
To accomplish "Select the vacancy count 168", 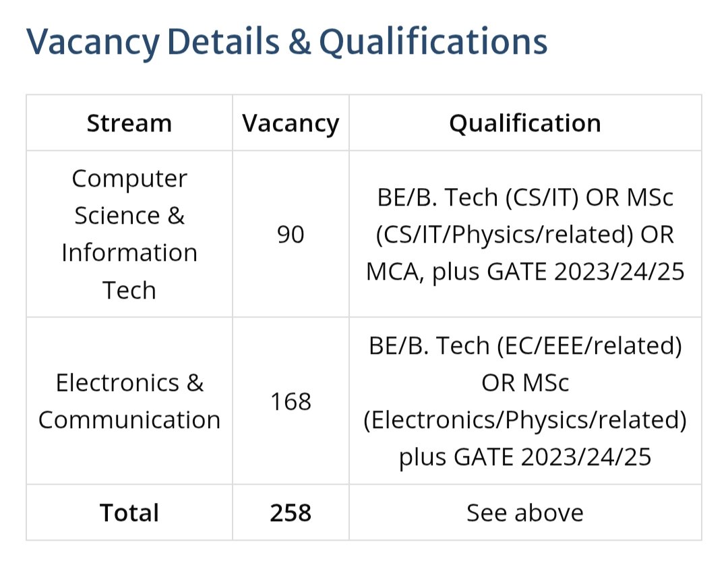I will 291,402.
